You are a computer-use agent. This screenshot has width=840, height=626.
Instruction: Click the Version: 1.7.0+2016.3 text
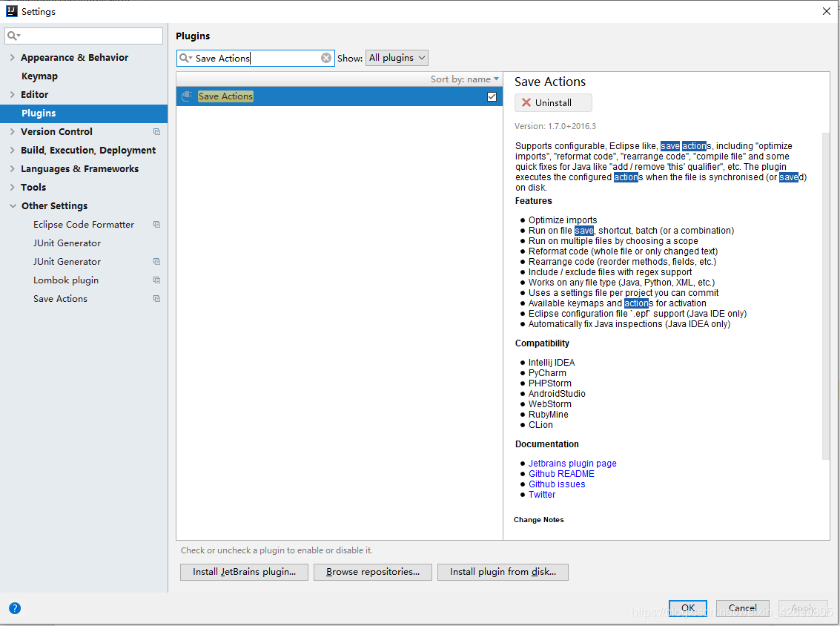(x=555, y=127)
